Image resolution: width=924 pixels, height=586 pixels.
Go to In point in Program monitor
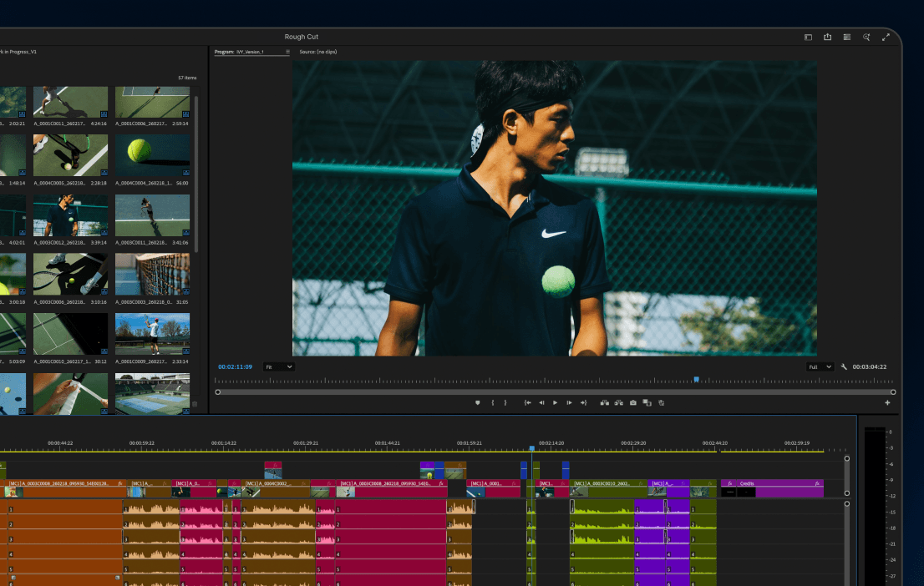click(527, 403)
